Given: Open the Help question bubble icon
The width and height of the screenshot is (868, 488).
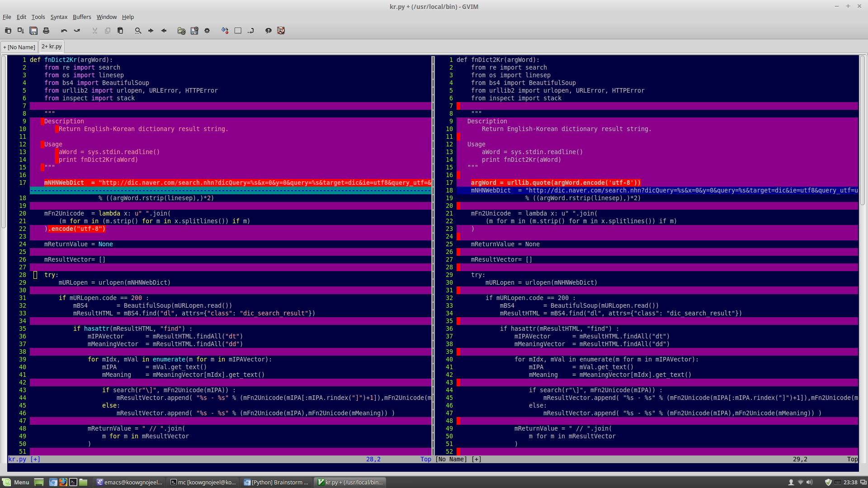Looking at the screenshot, I should tap(268, 31).
